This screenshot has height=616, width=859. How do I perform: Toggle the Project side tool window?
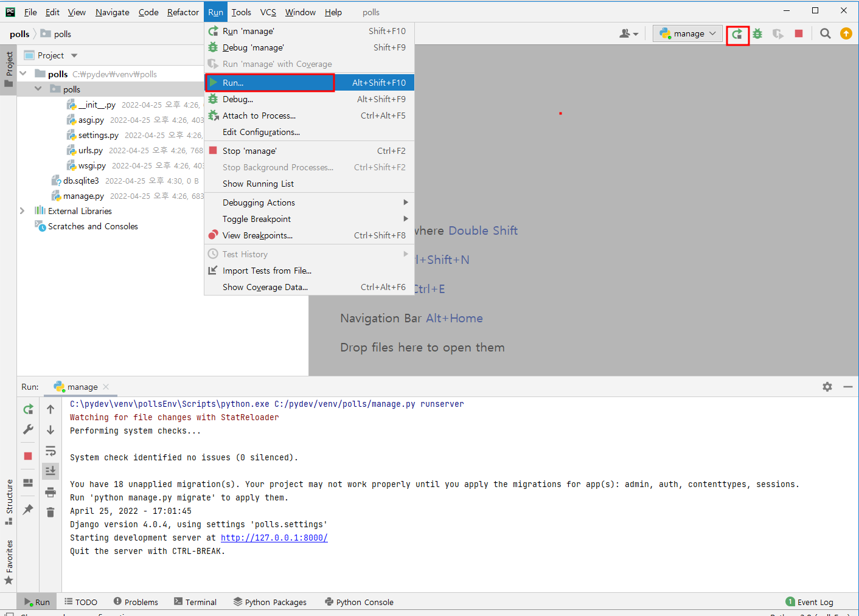pyautogui.click(x=9, y=69)
